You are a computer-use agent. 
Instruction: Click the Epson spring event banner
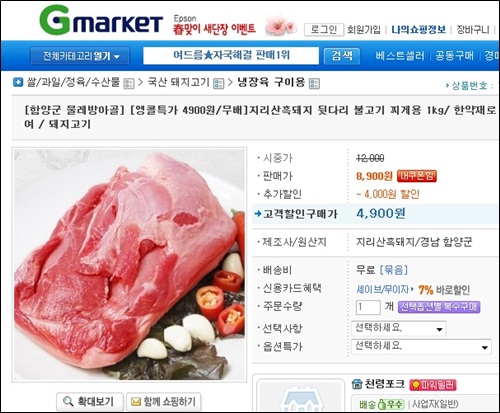214,26
